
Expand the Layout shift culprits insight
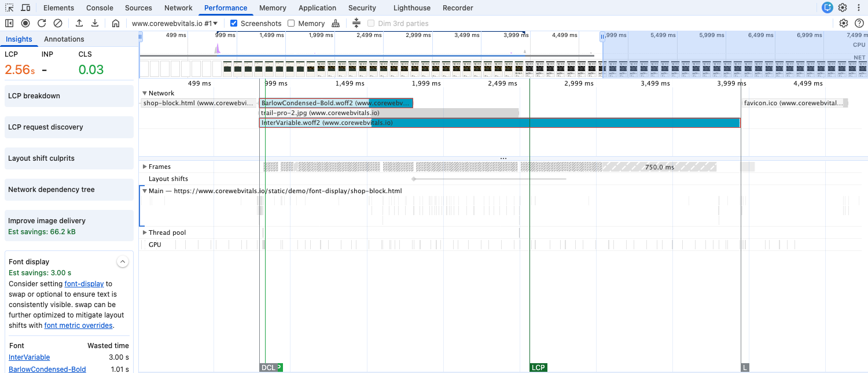[69, 158]
